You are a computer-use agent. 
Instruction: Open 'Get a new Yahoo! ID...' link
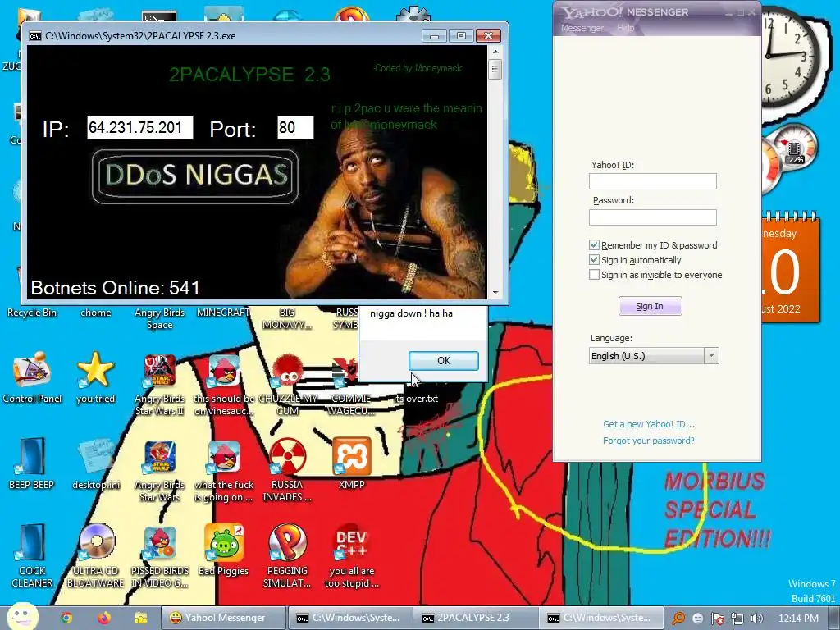649,424
